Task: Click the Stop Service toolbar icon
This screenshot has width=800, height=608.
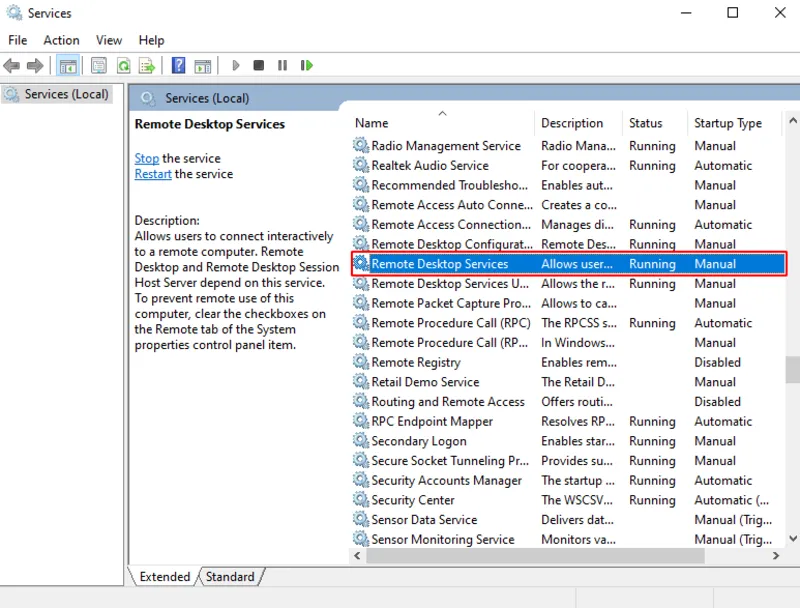Action: click(258, 65)
